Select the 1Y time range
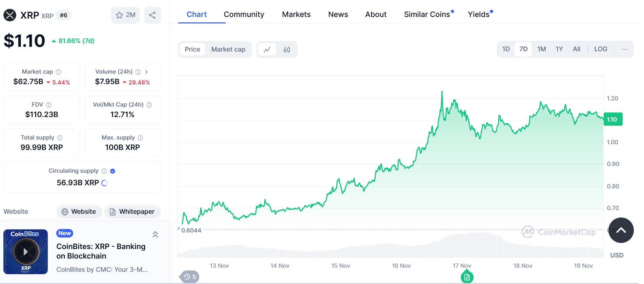 point(559,49)
